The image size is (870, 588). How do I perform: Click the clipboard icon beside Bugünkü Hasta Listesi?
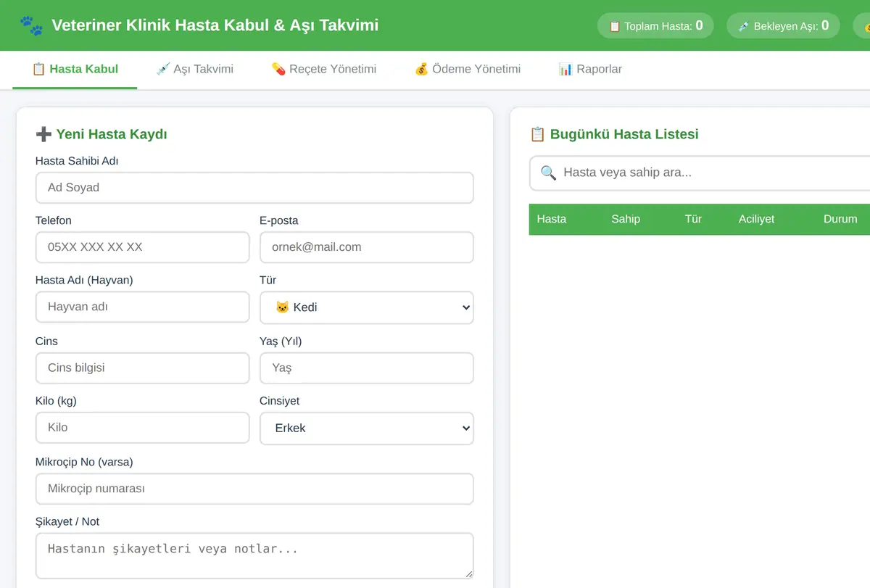[x=537, y=134]
